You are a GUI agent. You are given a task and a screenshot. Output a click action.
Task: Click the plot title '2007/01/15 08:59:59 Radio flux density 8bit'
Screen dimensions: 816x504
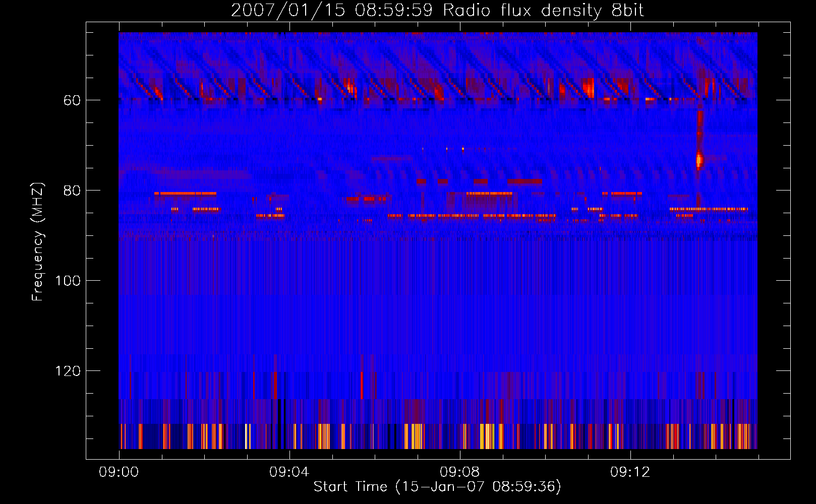437,10
